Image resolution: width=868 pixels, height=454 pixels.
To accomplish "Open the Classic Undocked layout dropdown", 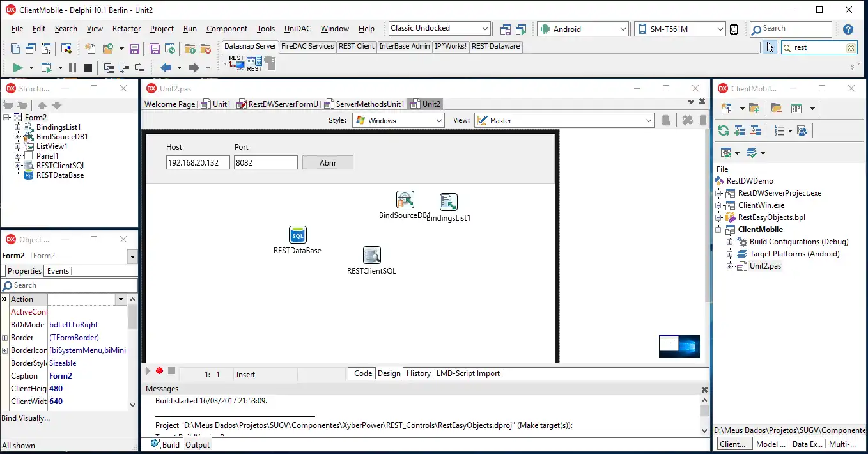I will [485, 29].
